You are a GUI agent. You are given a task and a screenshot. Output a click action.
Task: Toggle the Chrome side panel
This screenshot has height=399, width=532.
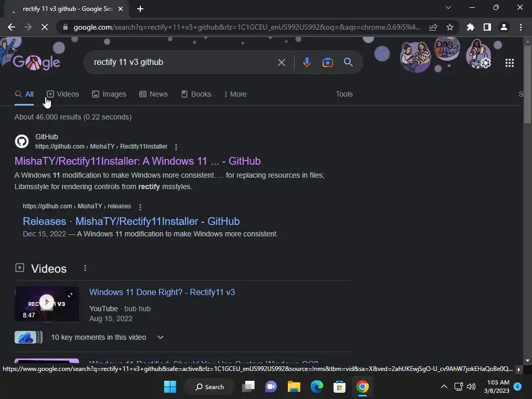tap(487, 27)
